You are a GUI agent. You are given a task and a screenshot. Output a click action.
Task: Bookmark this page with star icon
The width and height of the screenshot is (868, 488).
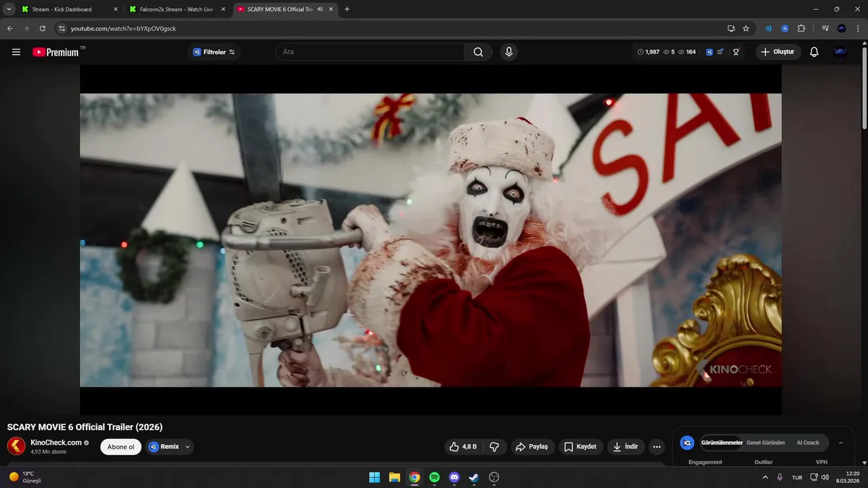746,28
